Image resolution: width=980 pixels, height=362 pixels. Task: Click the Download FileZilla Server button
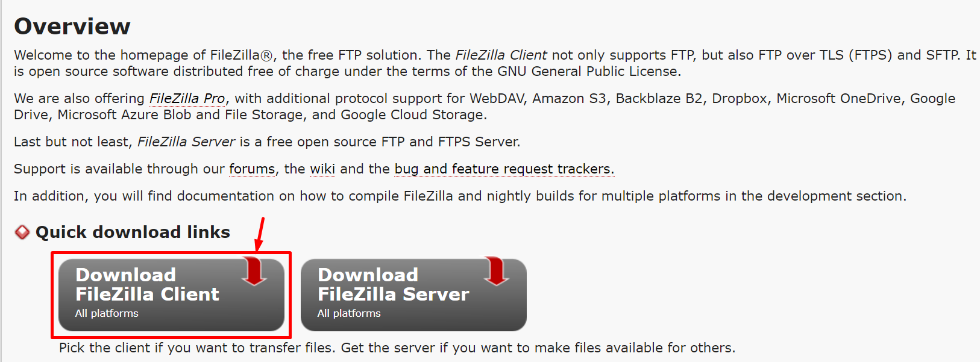click(x=413, y=295)
